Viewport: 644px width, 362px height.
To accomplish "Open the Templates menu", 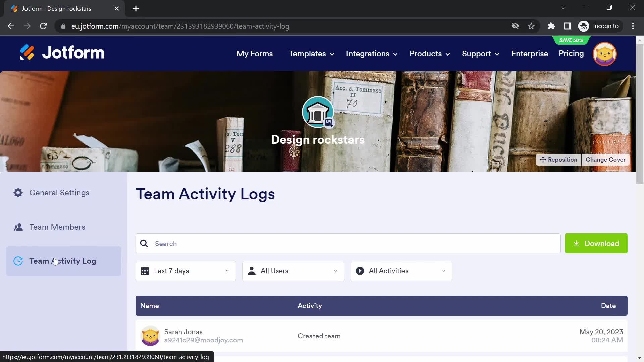I will (x=311, y=54).
